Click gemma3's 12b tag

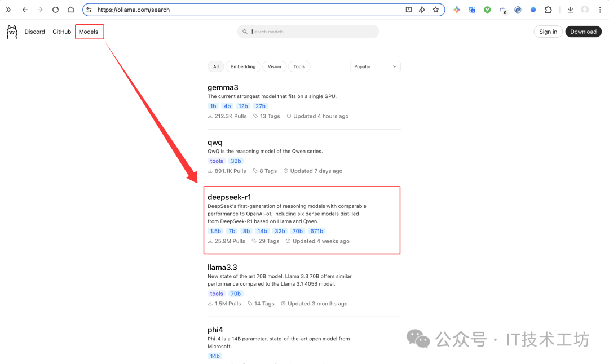coord(243,106)
